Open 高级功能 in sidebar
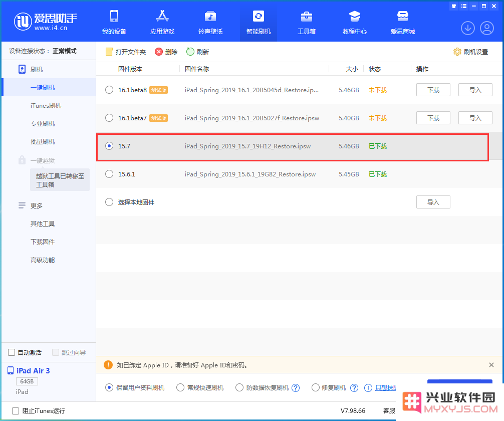 tap(43, 260)
